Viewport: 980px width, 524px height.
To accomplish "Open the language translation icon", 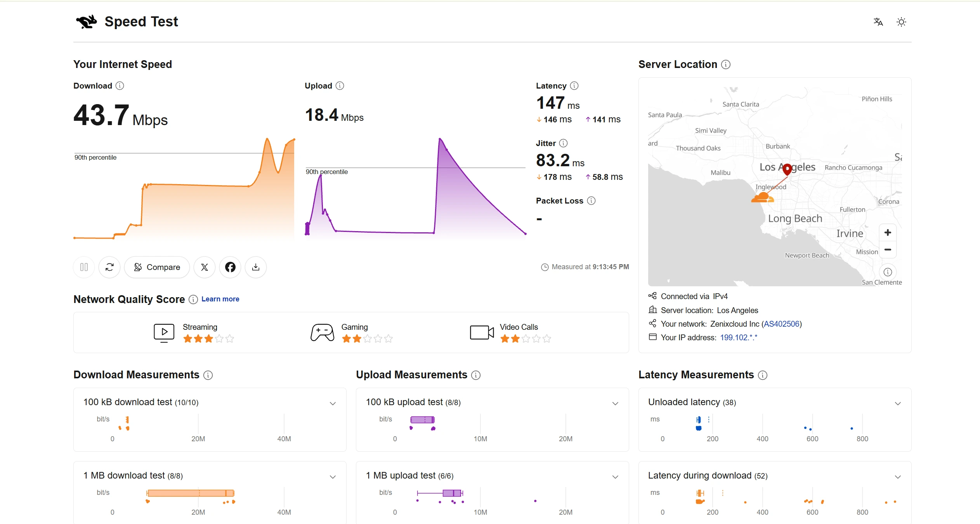I will (x=878, y=22).
